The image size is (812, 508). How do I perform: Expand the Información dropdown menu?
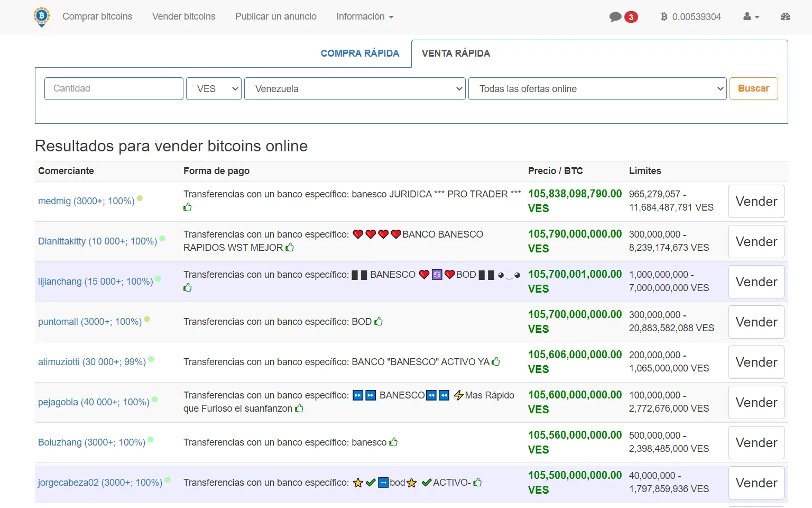[x=365, y=16]
